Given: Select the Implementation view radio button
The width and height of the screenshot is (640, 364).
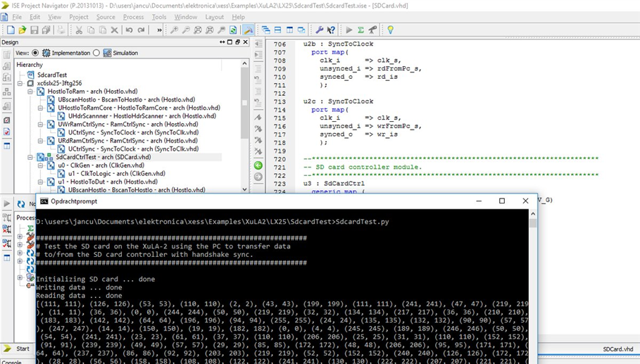Looking at the screenshot, I should (37, 53).
